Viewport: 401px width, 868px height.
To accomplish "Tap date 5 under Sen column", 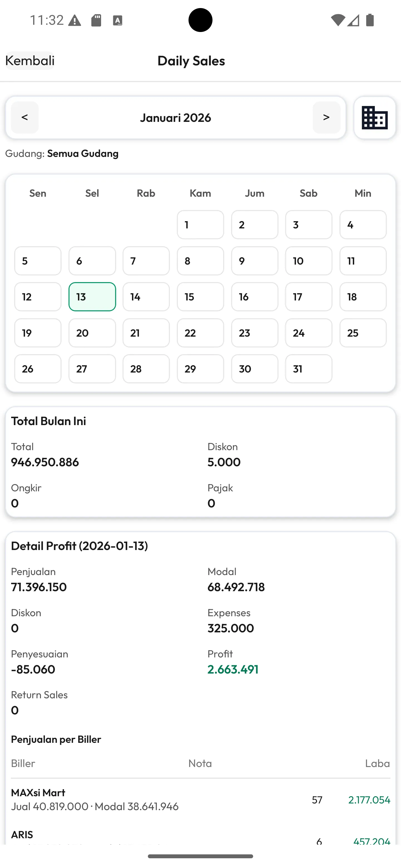I will click(38, 261).
